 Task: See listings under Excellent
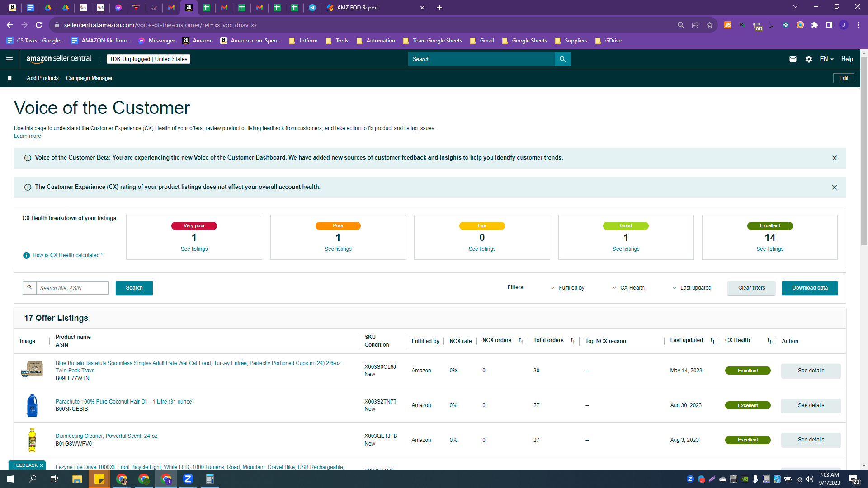coord(770,249)
